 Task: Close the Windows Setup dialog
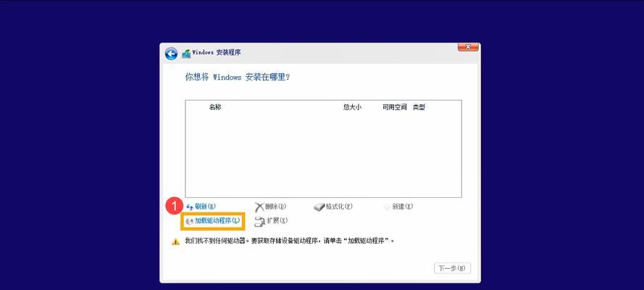coord(468,47)
